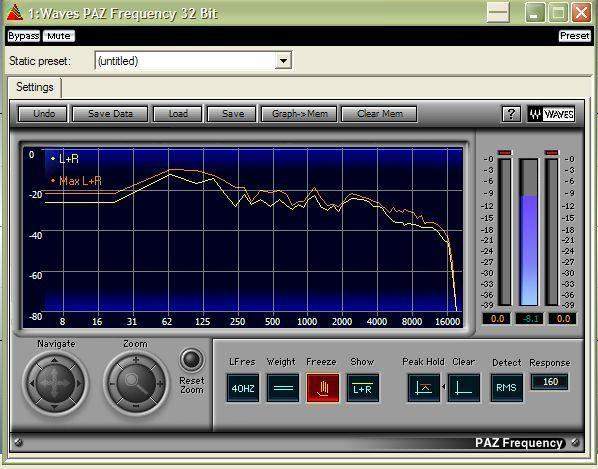Image resolution: width=598 pixels, height=469 pixels.
Task: Reset the left meter clip indicator
Action: tap(505, 153)
